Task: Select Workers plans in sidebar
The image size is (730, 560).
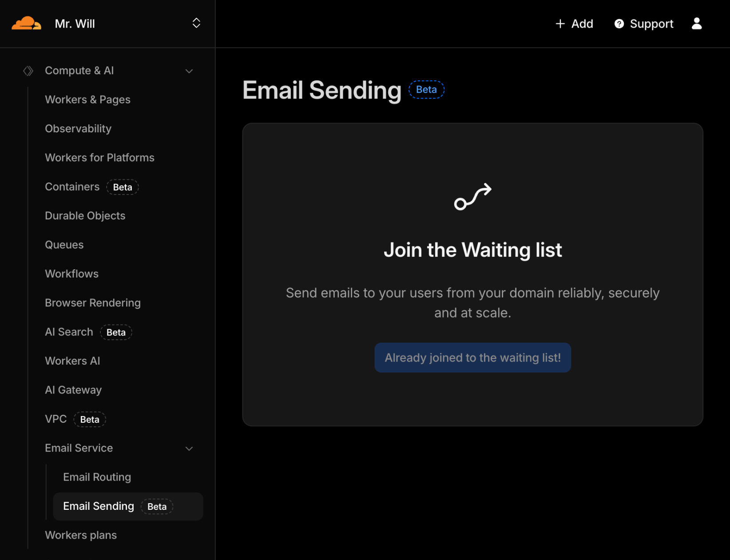Action: [x=81, y=536]
